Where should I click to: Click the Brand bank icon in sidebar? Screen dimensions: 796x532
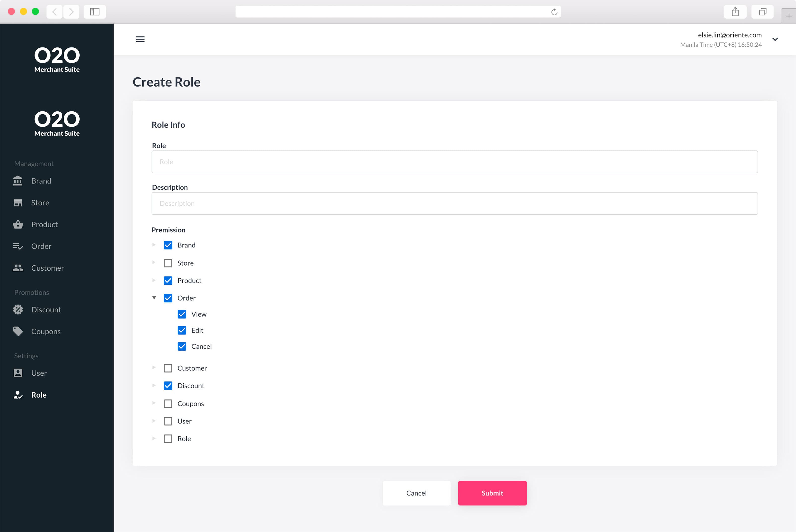18,181
